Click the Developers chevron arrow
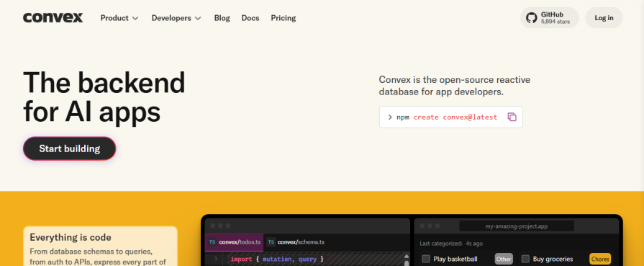 coord(198,18)
